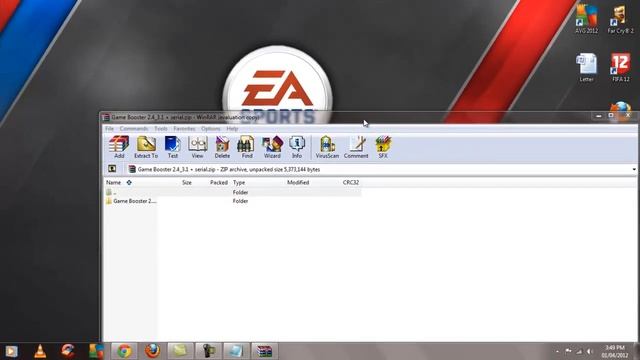Screen dimensions: 640x360
Task: Click the Extract To toolbar icon
Action: coord(146,147)
